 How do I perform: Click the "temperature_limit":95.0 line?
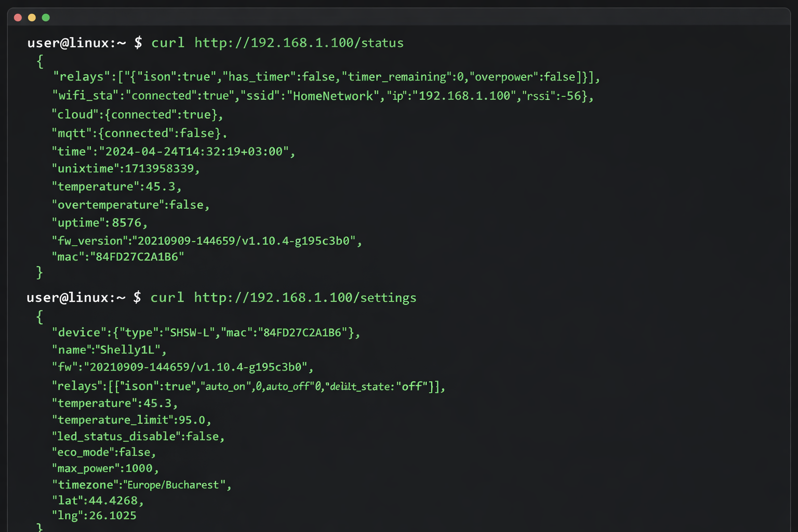[x=131, y=420]
